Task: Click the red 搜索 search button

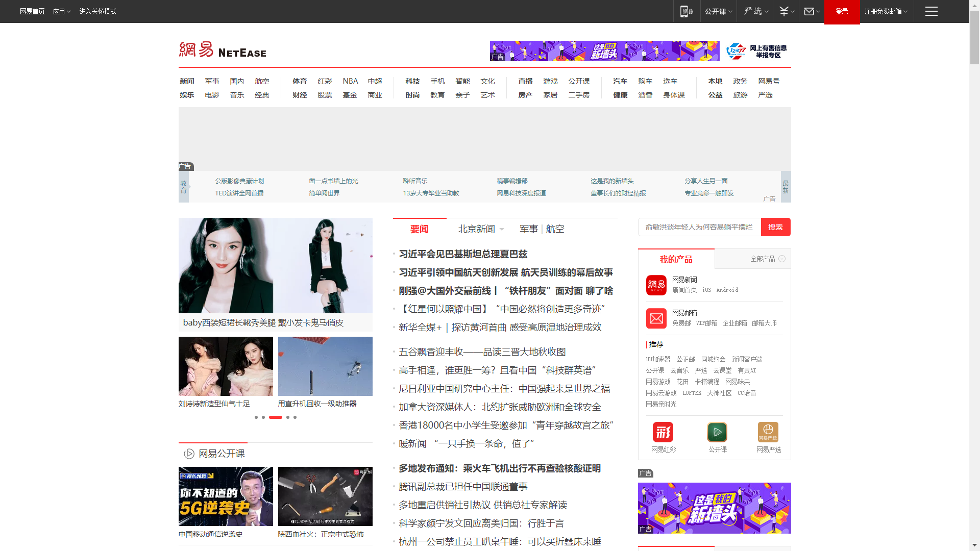Action: pos(775,227)
